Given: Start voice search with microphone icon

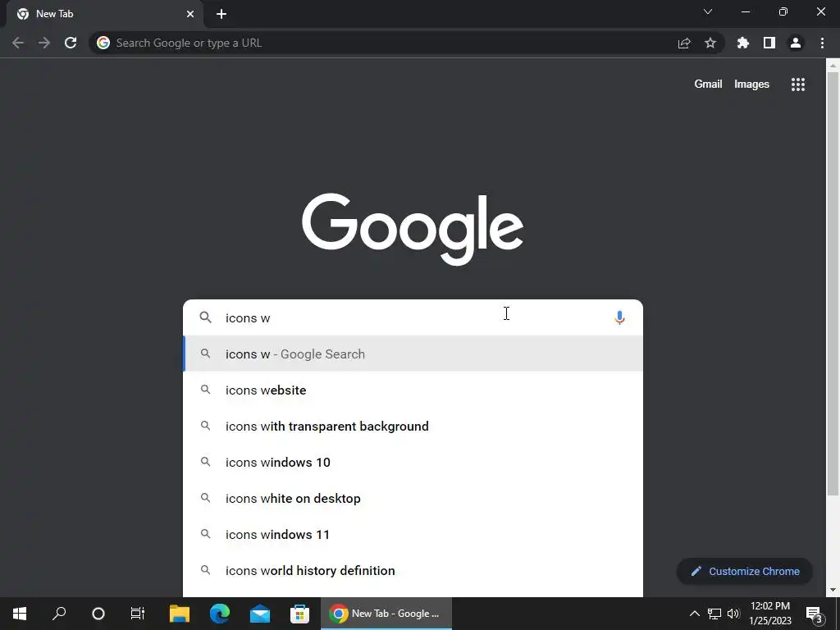Looking at the screenshot, I should tap(619, 317).
